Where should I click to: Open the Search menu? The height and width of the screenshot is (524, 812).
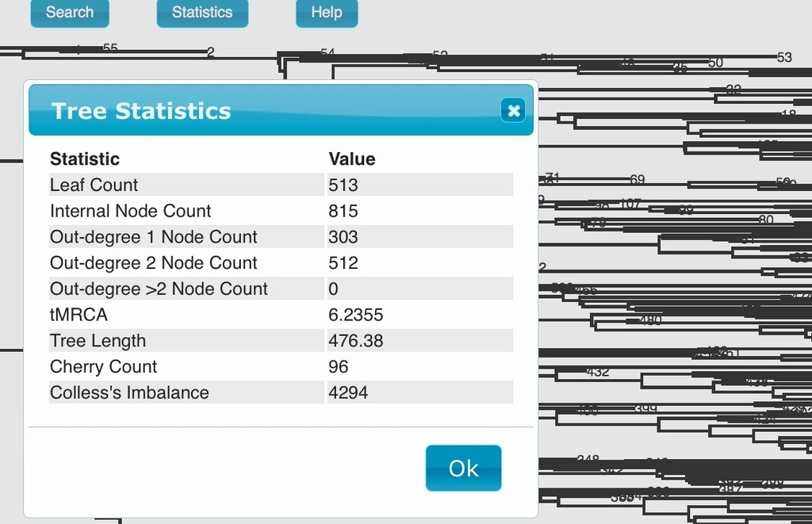[x=70, y=13]
